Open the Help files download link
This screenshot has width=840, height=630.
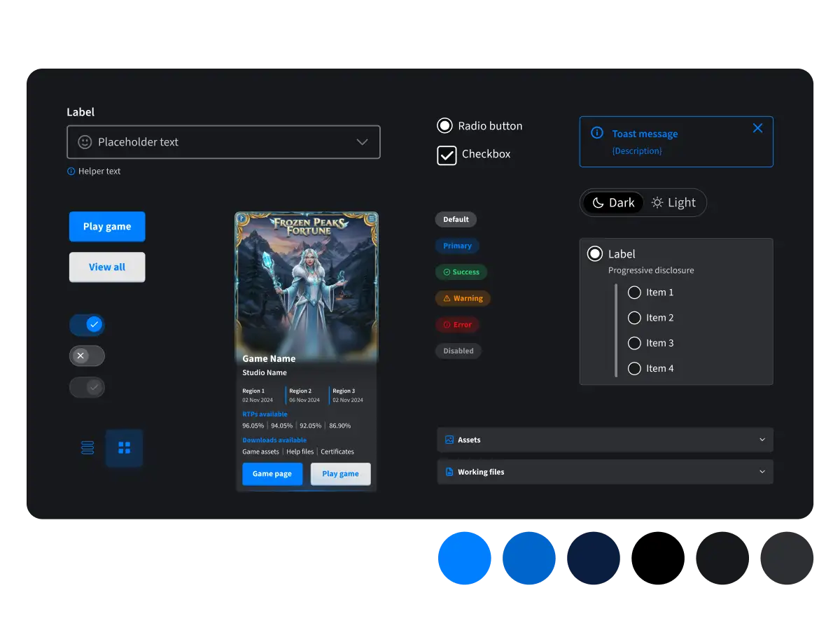(x=300, y=452)
